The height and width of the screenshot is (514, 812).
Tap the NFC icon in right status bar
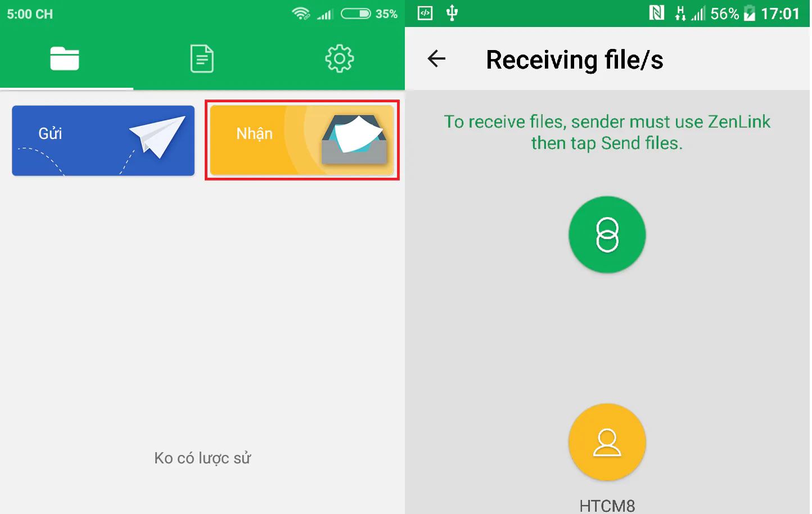pyautogui.click(x=656, y=13)
